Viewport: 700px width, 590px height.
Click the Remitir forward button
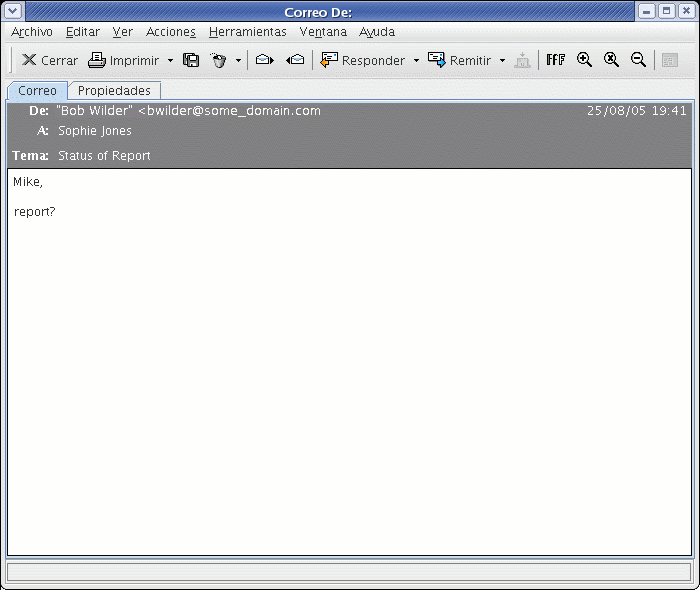[459, 60]
